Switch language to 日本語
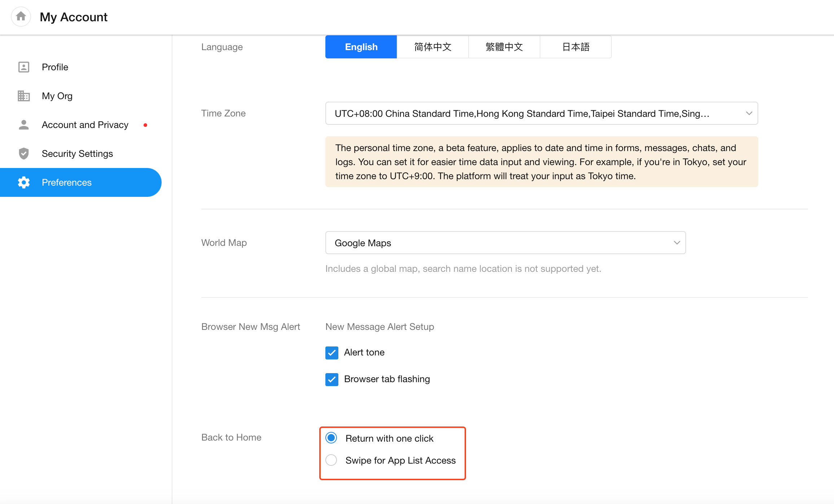The width and height of the screenshot is (834, 504). click(576, 47)
